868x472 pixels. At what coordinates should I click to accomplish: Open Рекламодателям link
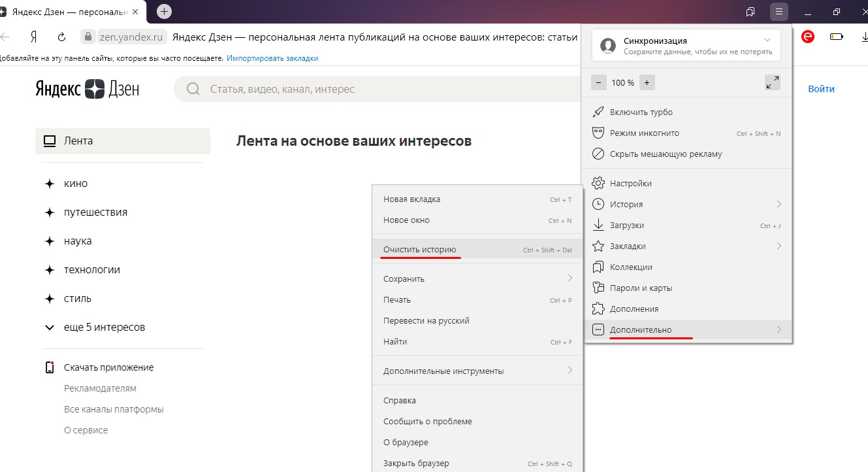[x=100, y=388]
